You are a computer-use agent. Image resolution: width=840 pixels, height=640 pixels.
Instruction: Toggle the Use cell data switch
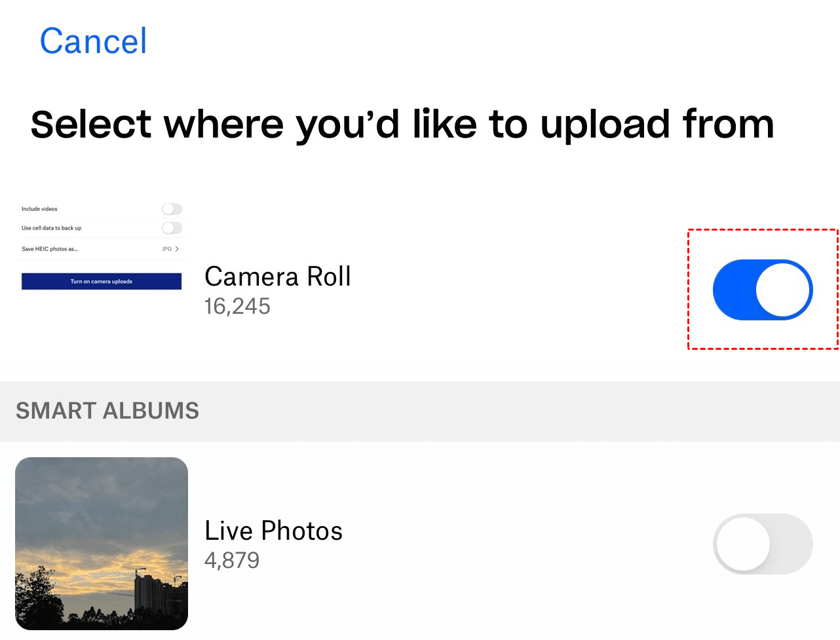click(x=172, y=228)
